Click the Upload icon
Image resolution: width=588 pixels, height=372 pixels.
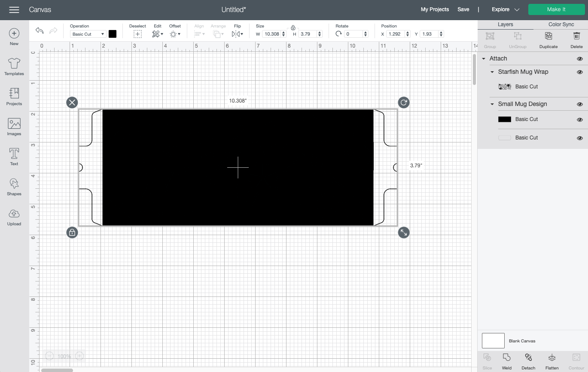point(14,214)
